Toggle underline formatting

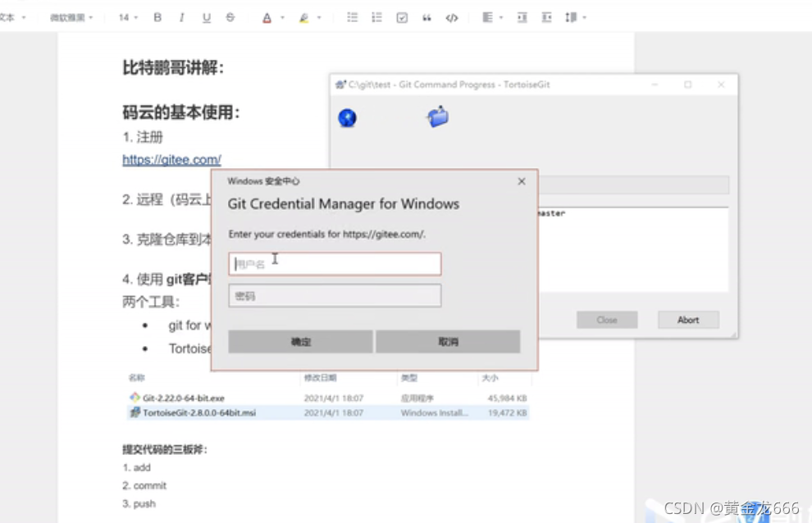(206, 17)
